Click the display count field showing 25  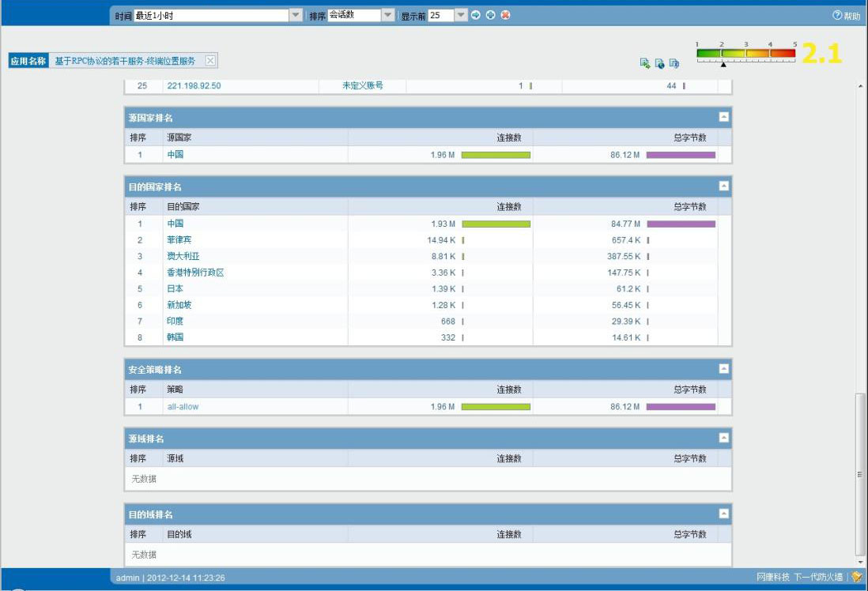pos(441,16)
